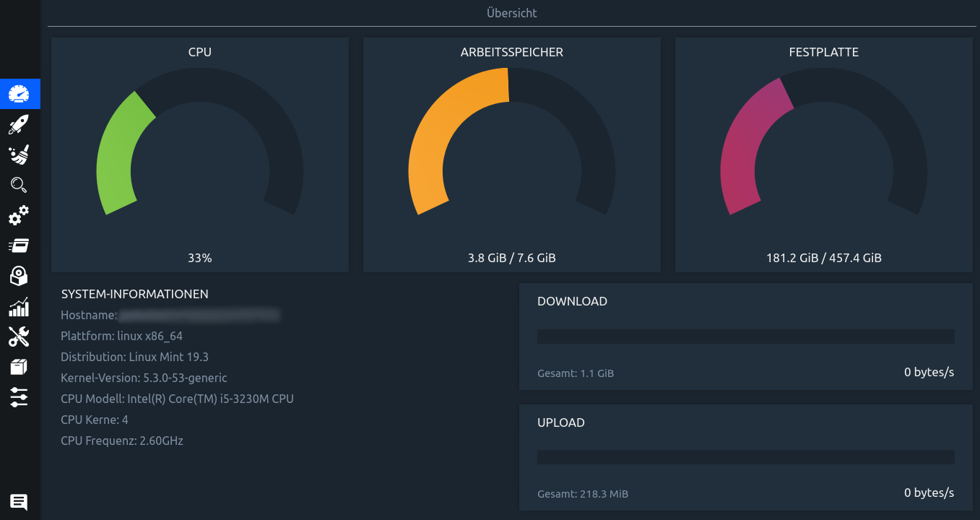Open Processes list icon in sidebar
Viewport: 980px width, 520px height.
[x=19, y=246]
